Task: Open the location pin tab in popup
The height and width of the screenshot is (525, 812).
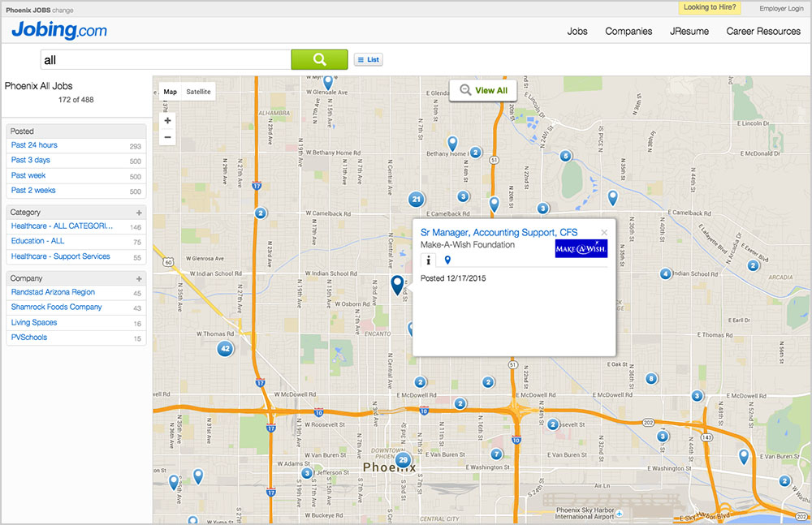Action: pyautogui.click(x=447, y=260)
